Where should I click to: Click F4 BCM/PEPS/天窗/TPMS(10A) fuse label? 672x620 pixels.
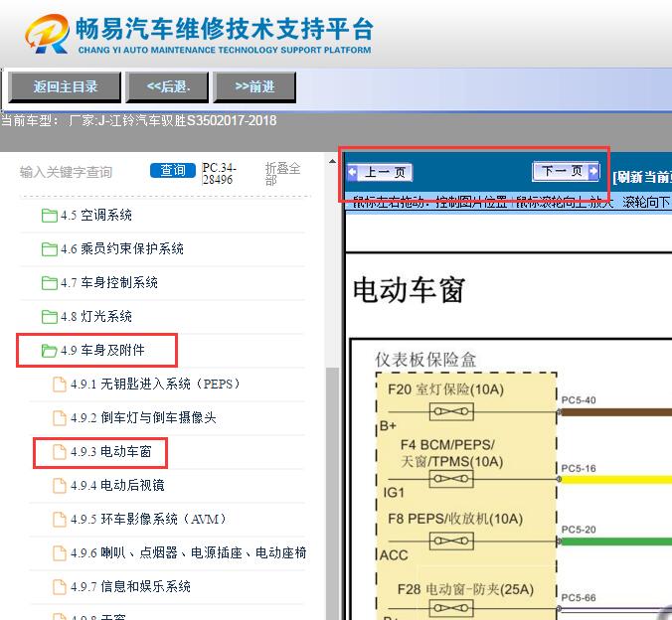pyautogui.click(x=451, y=453)
